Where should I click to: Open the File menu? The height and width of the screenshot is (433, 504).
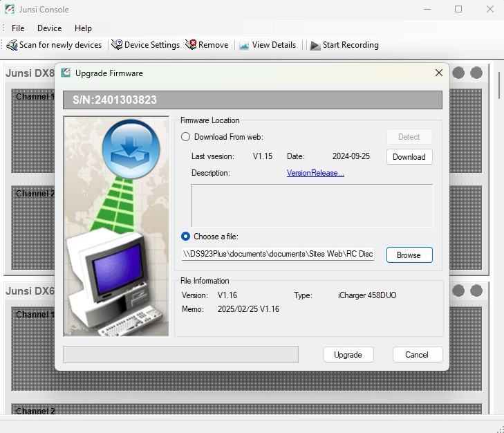click(18, 28)
